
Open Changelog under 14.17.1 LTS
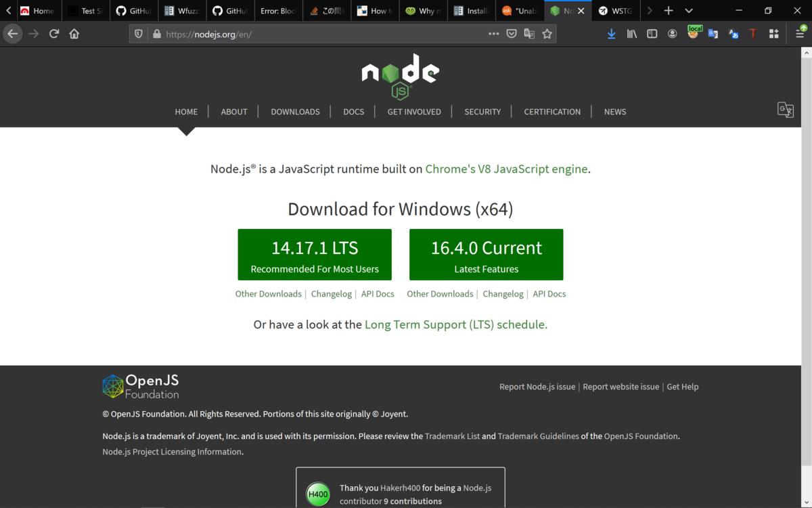coord(332,294)
